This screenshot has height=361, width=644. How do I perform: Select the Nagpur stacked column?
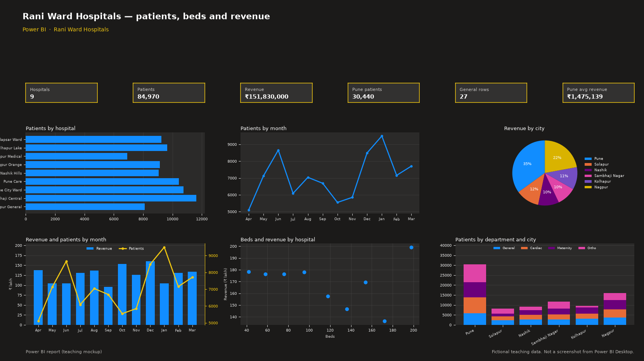[615, 309]
